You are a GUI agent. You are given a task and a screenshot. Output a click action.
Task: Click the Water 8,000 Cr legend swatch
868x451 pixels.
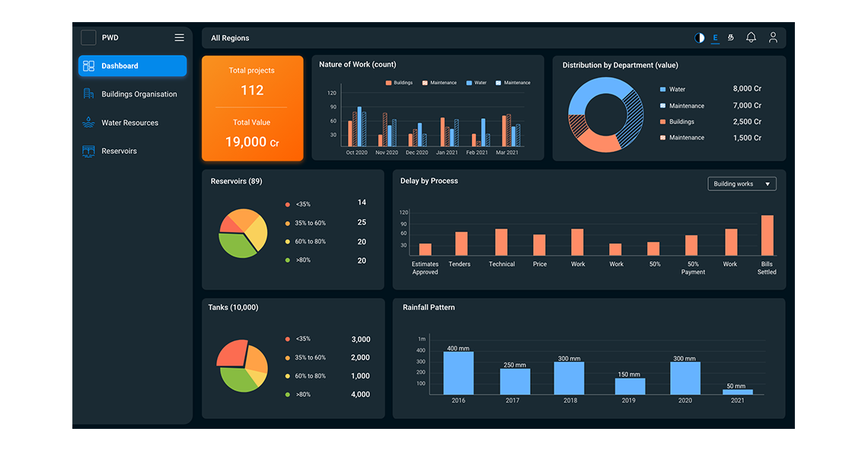pos(662,89)
